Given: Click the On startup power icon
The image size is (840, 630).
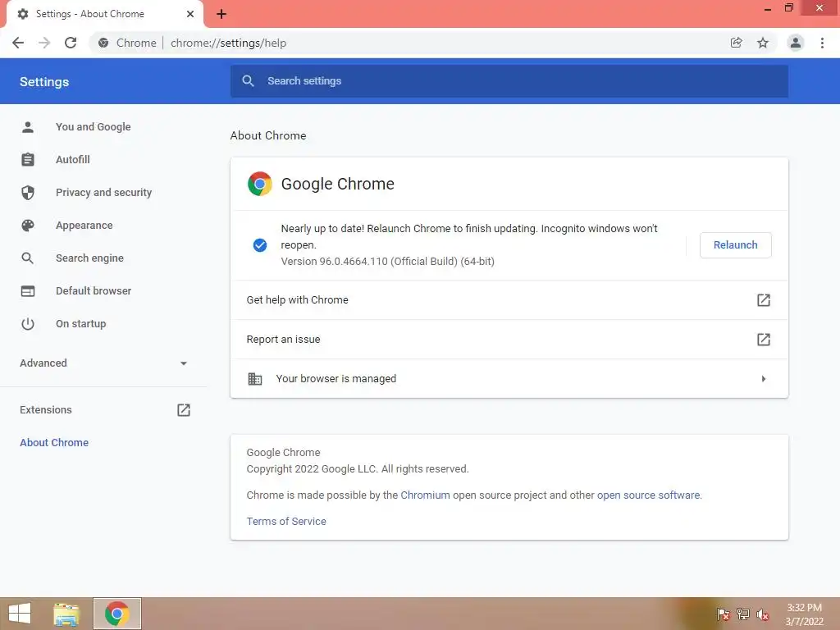Looking at the screenshot, I should pos(28,323).
